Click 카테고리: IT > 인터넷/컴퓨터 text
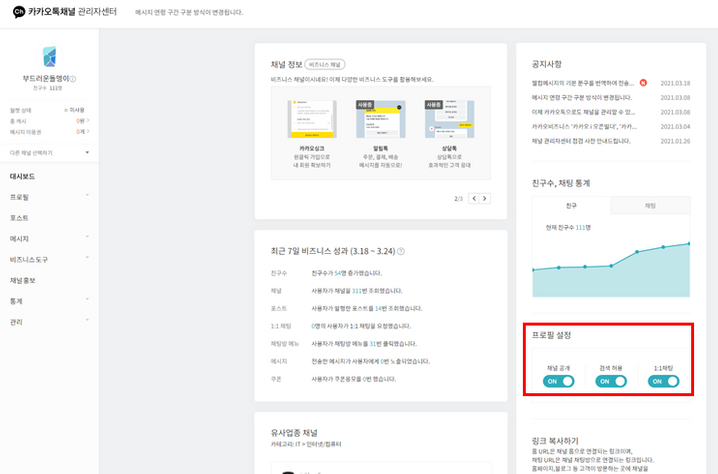 coord(306,444)
